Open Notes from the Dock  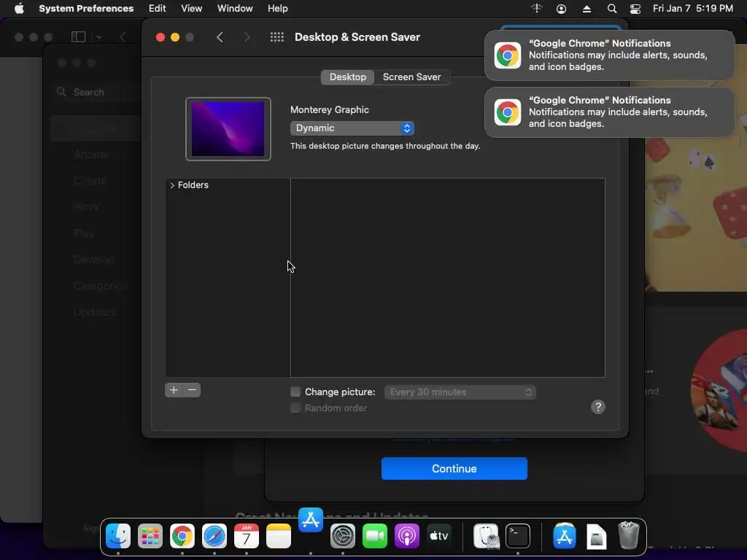click(x=279, y=536)
